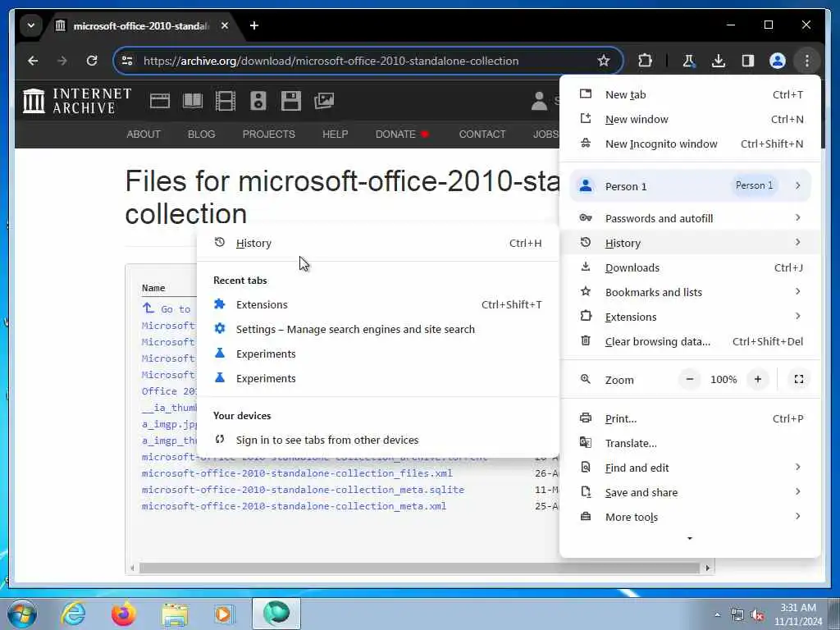This screenshot has height=630, width=840.
Task: Close the microsoft-office-2010 tab
Action: (x=225, y=25)
